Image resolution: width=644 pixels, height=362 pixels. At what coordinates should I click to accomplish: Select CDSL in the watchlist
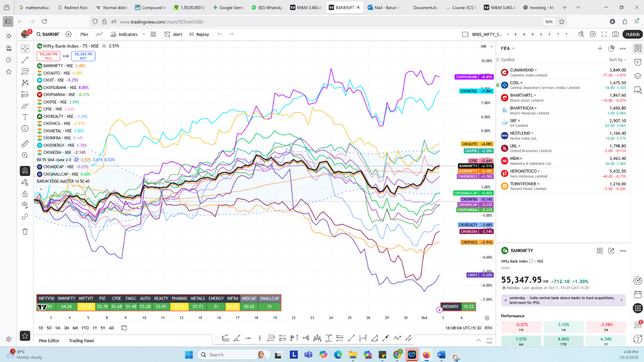563,85
